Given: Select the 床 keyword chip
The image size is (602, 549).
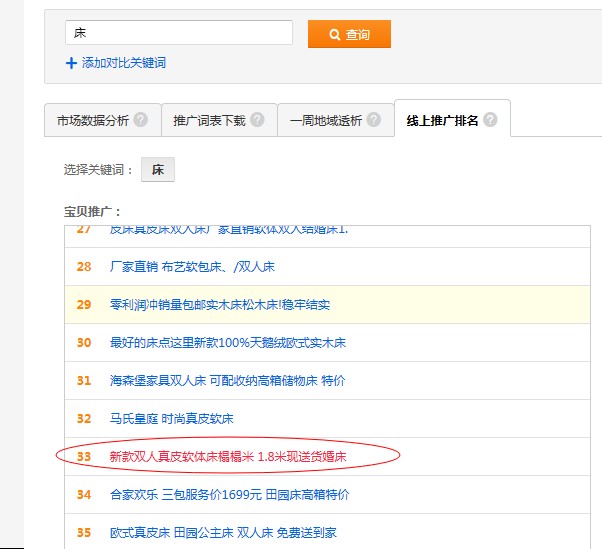Looking at the screenshot, I should pos(158,170).
